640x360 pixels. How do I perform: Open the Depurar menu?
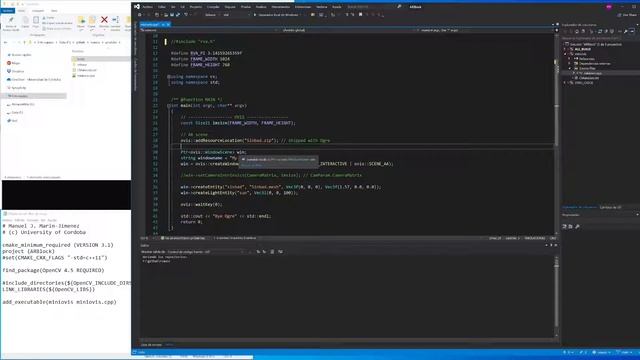pos(230,7)
